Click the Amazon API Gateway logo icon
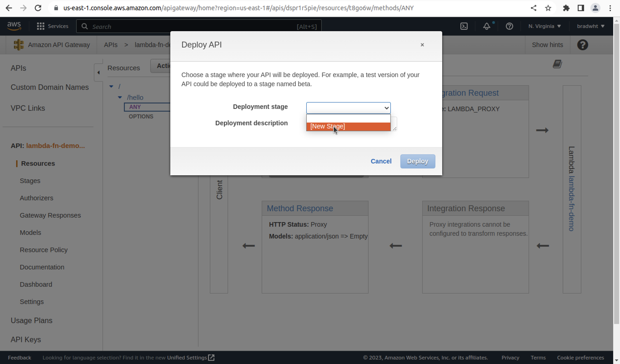Image resolution: width=620 pixels, height=364 pixels. [19, 45]
